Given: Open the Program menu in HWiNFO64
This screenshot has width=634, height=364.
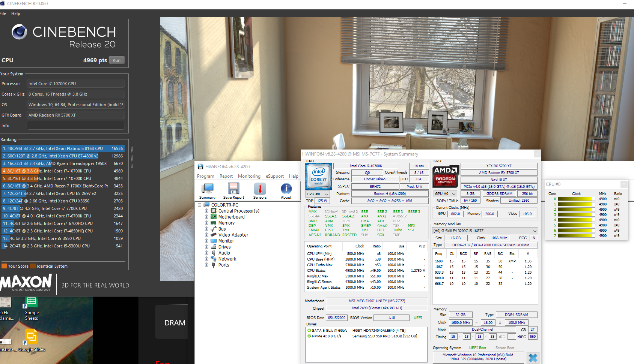Looking at the screenshot, I should click(x=206, y=176).
